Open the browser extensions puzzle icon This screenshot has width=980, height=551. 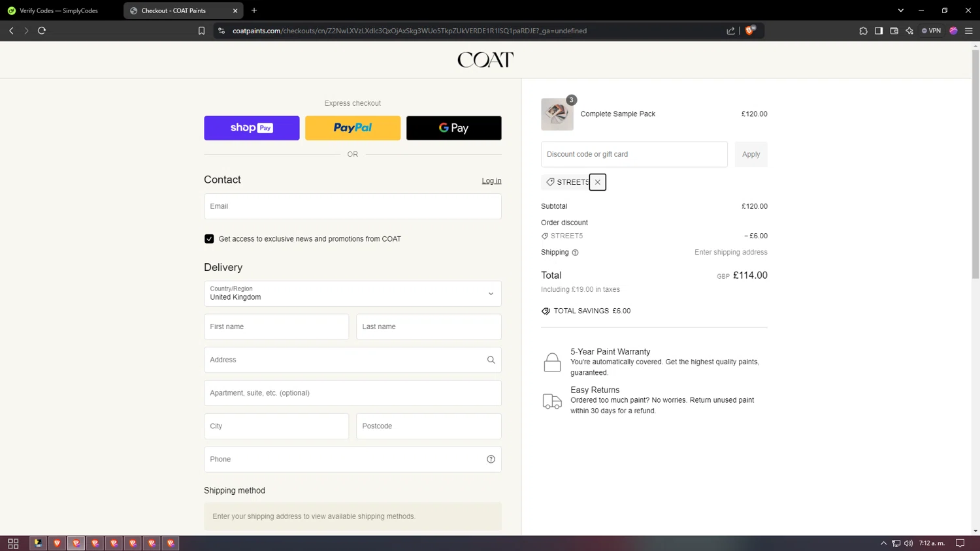coord(863,31)
